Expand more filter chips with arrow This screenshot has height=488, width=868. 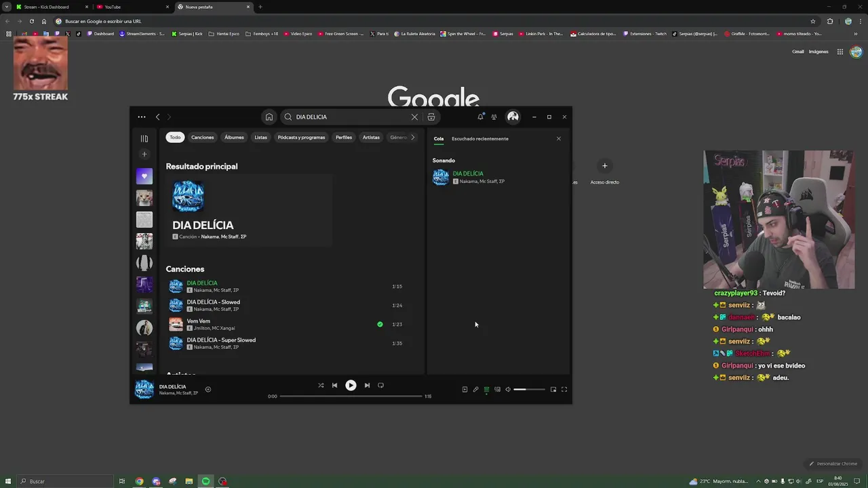412,137
